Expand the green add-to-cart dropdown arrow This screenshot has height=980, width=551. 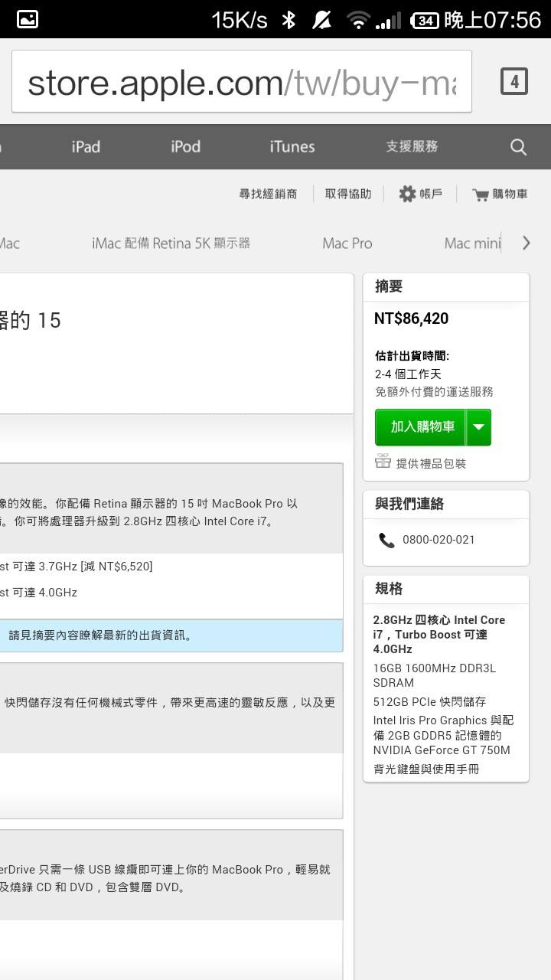point(479,427)
